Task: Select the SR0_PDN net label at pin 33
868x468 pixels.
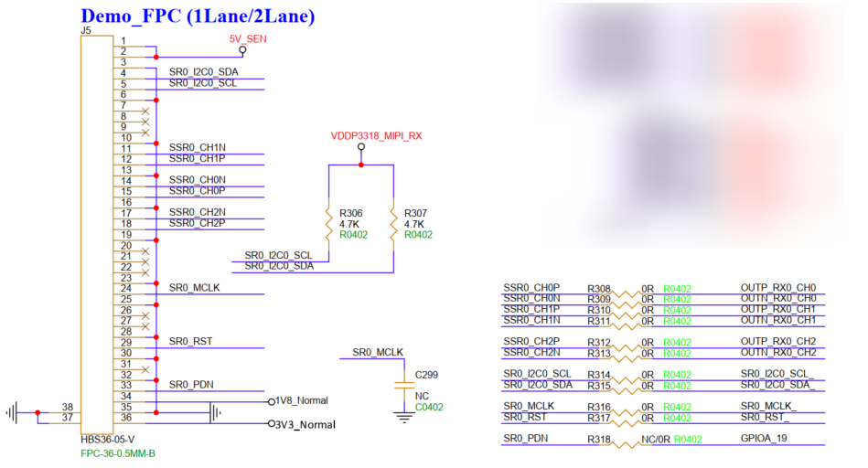Action: [191, 384]
